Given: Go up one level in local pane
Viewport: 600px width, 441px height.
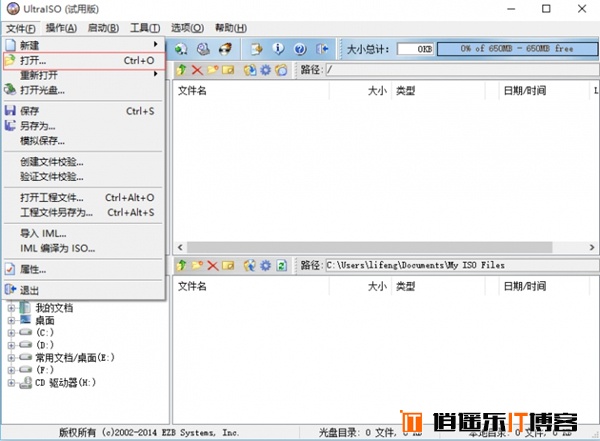Looking at the screenshot, I should tap(181, 265).
